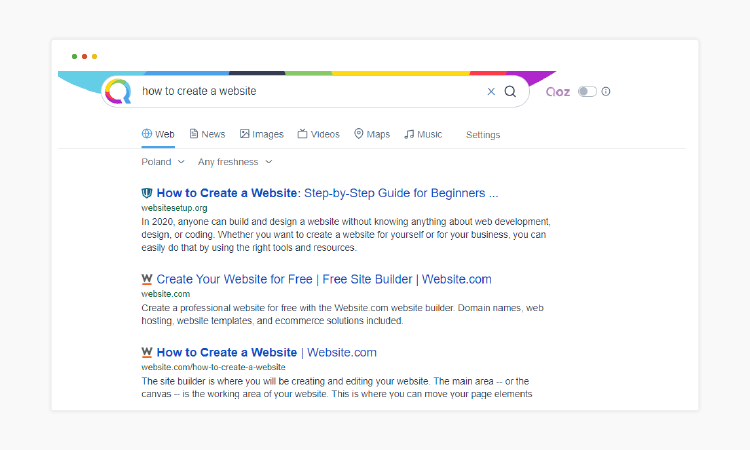Click the website.com/how-to-create-a-website URL
Screen dimensions: 750x450
[213, 367]
